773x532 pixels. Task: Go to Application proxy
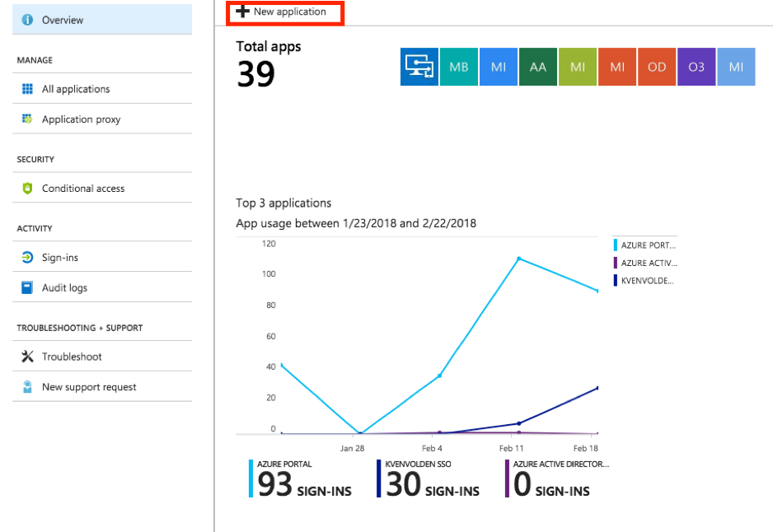coord(102,119)
